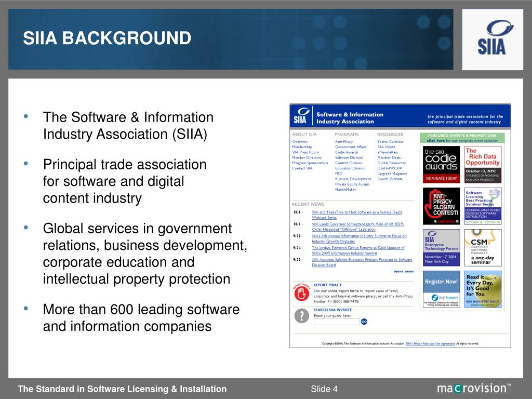Click the red Report Piracy hand icon
Image resolution: width=532 pixels, height=399 pixels.
point(301,293)
